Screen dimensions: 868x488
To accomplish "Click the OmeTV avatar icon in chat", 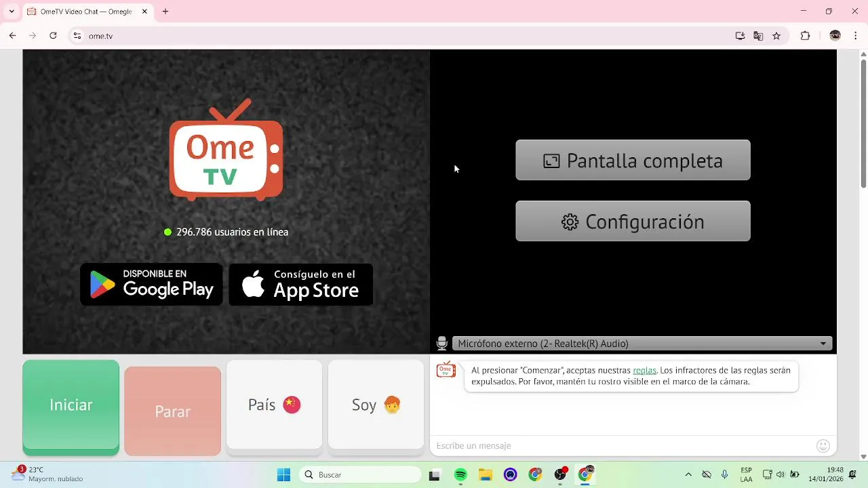I will pyautogui.click(x=446, y=369).
